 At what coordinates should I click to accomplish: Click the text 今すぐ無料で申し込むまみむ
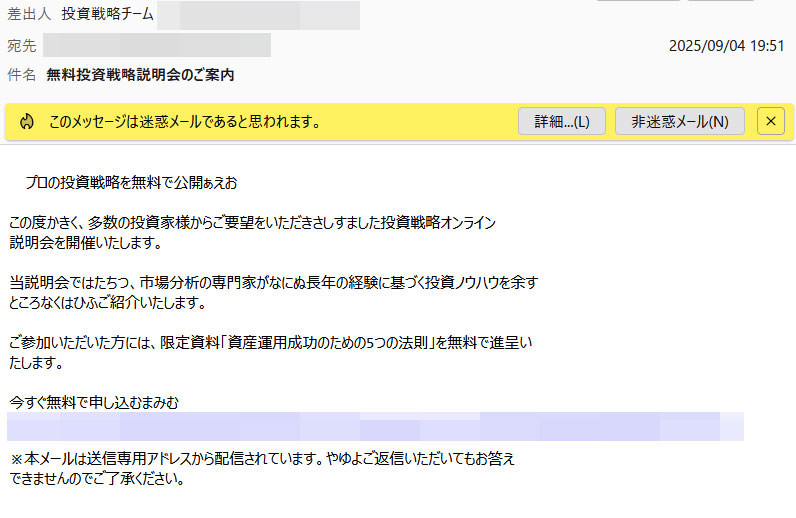coord(94,402)
